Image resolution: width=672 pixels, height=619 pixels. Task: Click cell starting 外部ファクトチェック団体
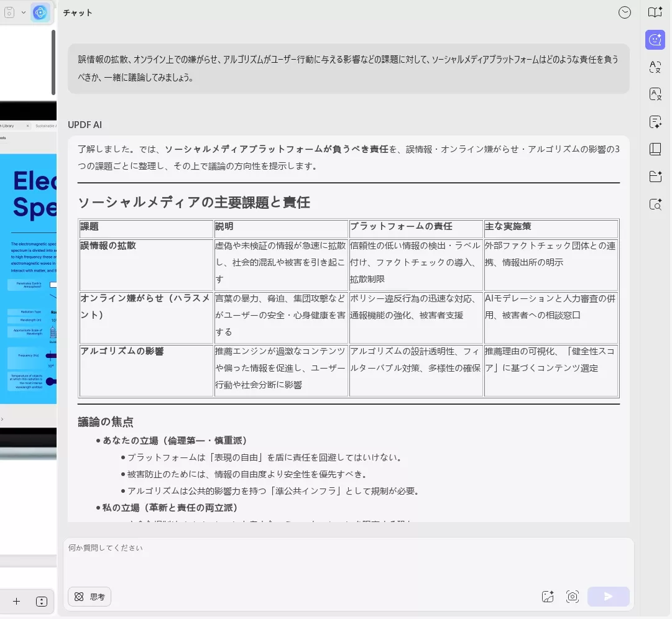(551, 265)
